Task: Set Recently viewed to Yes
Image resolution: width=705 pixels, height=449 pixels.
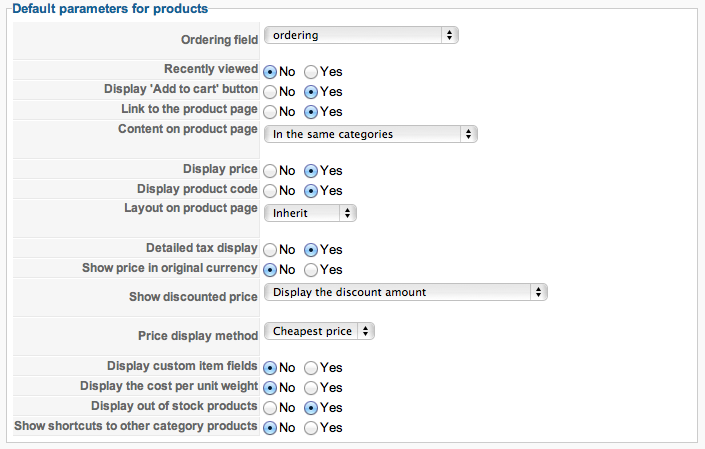Action: pyautogui.click(x=311, y=72)
